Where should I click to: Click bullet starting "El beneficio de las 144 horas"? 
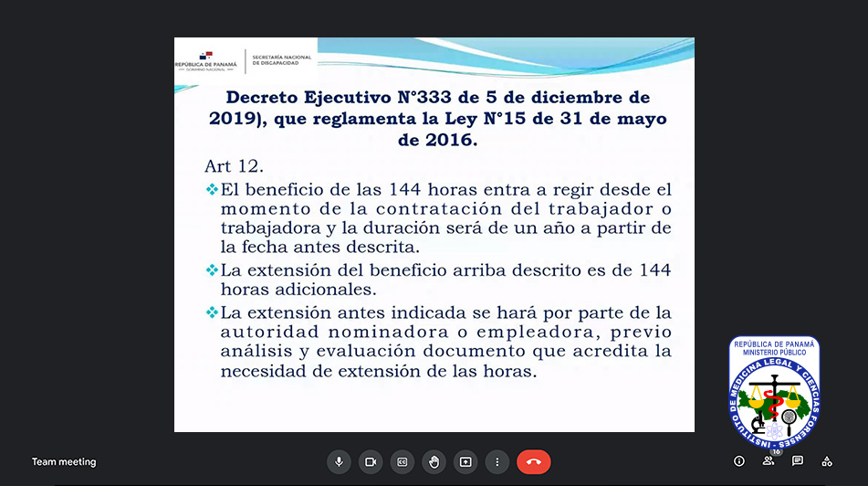(x=438, y=217)
